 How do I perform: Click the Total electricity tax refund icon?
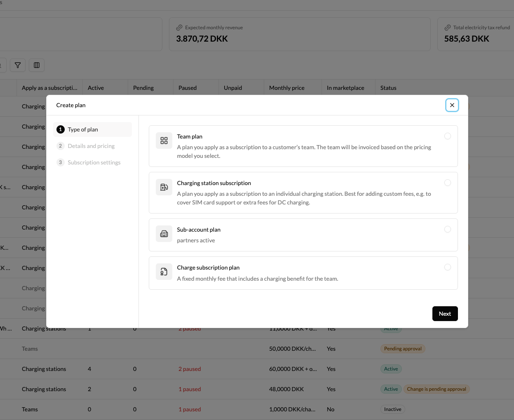point(448,28)
